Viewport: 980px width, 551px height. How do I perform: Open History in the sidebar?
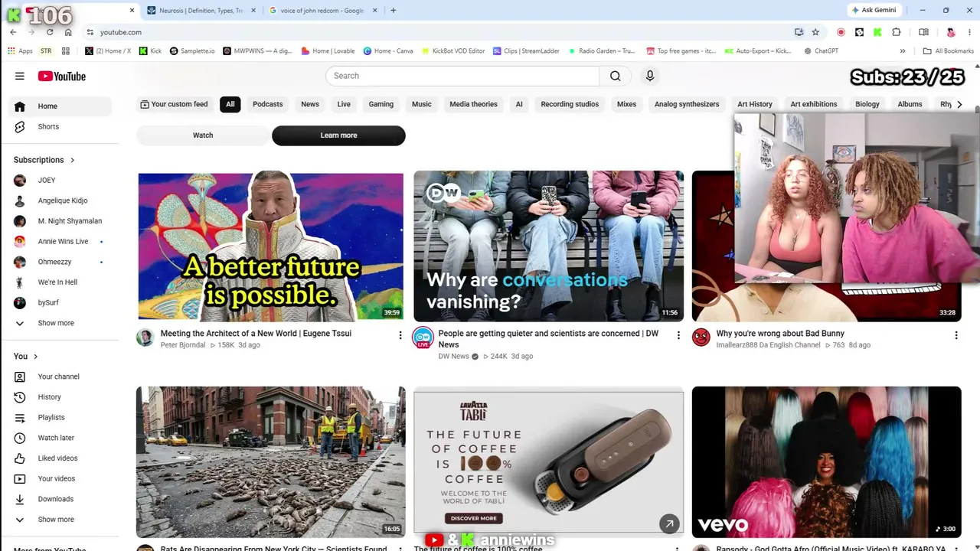click(61, 397)
